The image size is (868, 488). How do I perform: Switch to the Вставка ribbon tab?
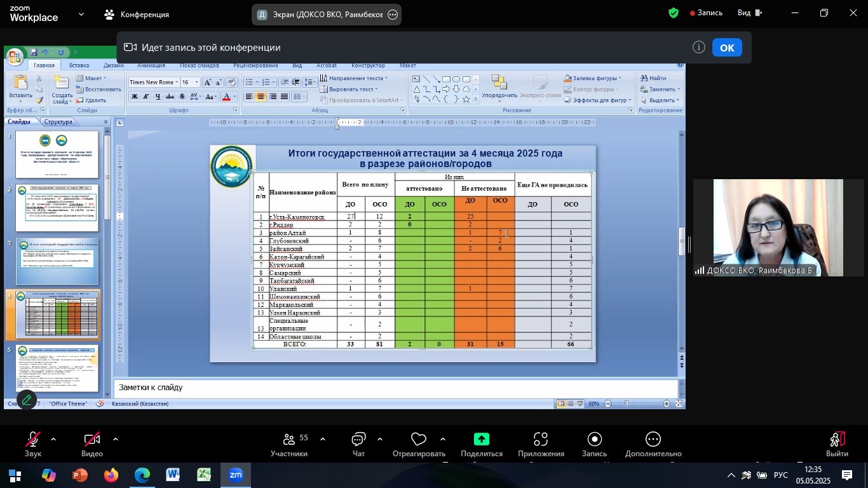[x=79, y=65]
